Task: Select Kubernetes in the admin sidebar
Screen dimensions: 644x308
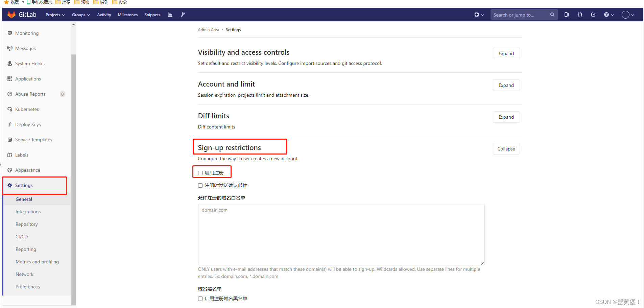Action: point(27,109)
